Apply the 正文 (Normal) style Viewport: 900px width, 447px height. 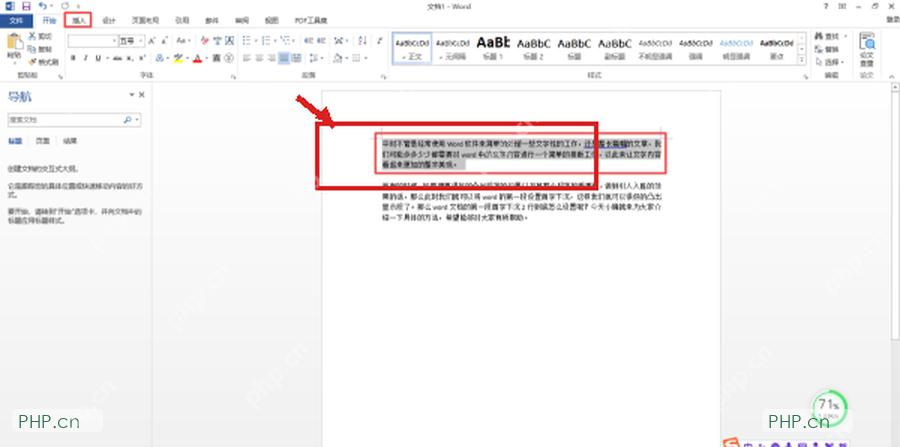[x=412, y=48]
